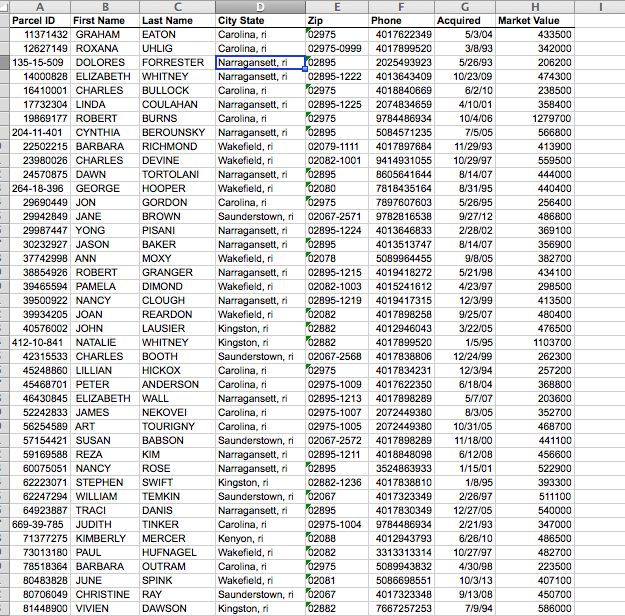
Task: Select the DOLORES FORRESTER row header
Action: tap(4, 63)
